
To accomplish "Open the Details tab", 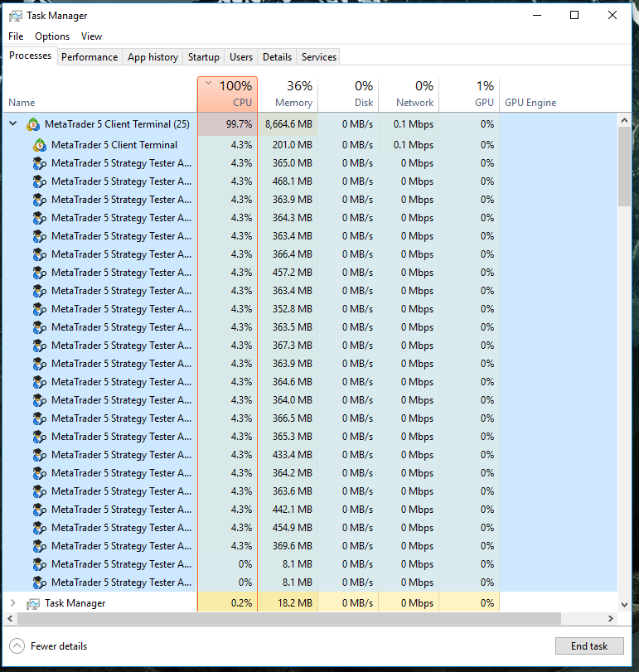I will [x=278, y=57].
